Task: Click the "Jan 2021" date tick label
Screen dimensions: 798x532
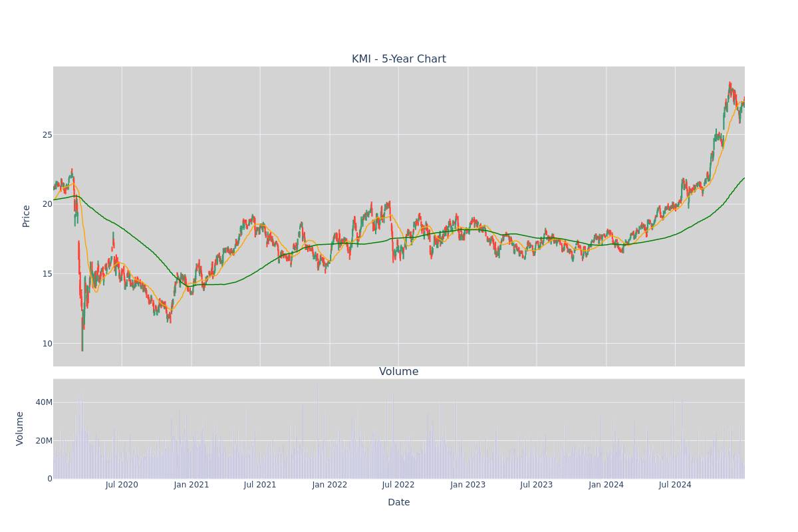Action: (192, 485)
